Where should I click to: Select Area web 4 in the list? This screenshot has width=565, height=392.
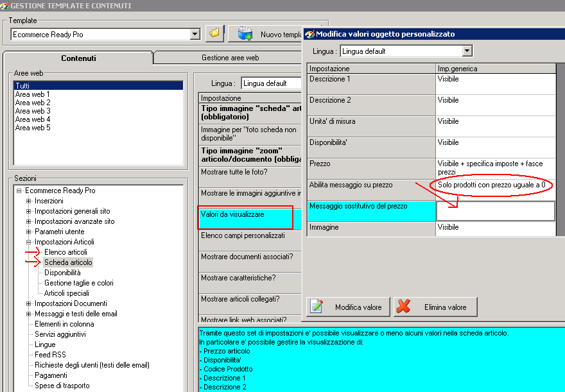pos(33,119)
